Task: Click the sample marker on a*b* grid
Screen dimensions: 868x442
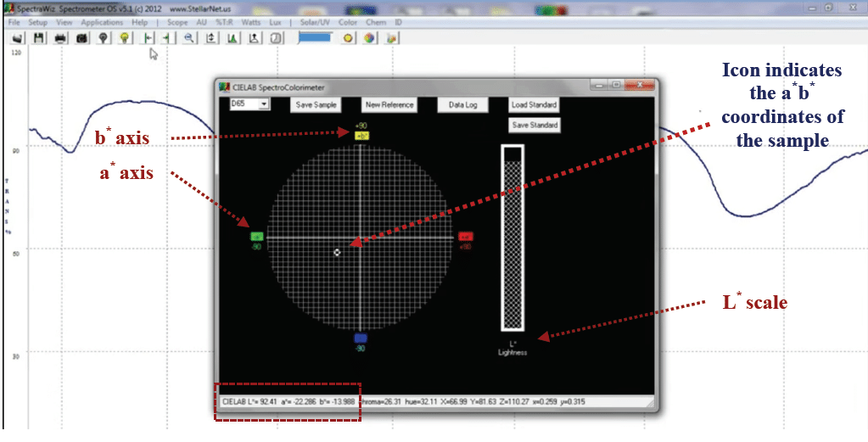Action: pos(337,252)
